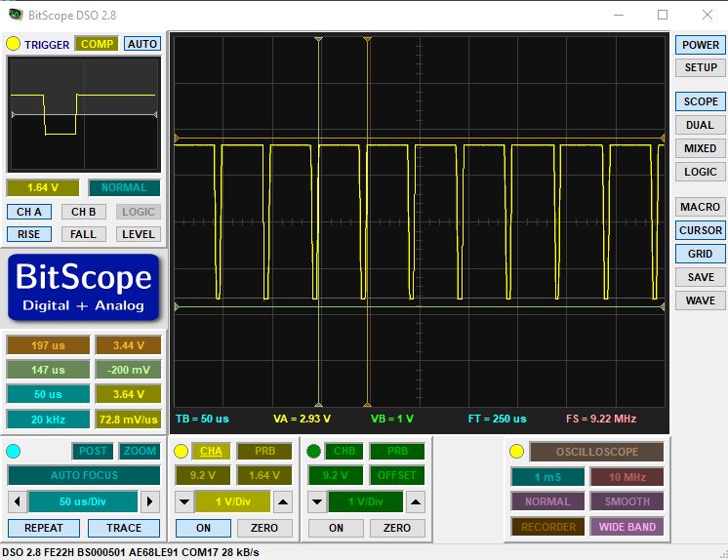The height and width of the screenshot is (560, 728).
Task: Click the yellow trigger indicator light
Action: [x=13, y=44]
